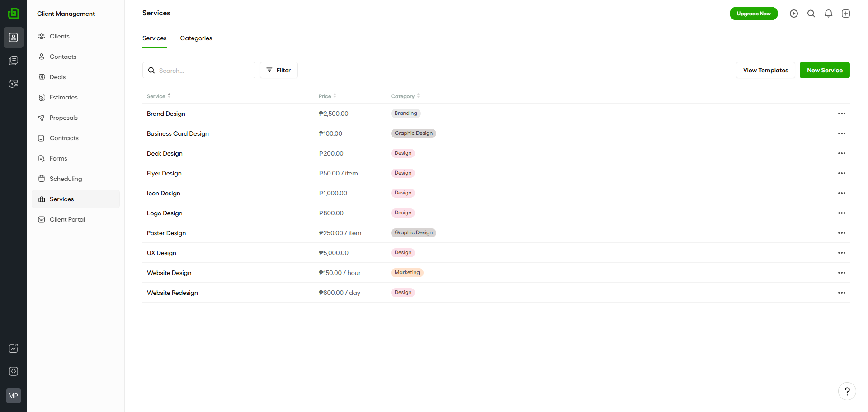The height and width of the screenshot is (412, 868).
Task: Open the help question mark button
Action: coord(847,391)
